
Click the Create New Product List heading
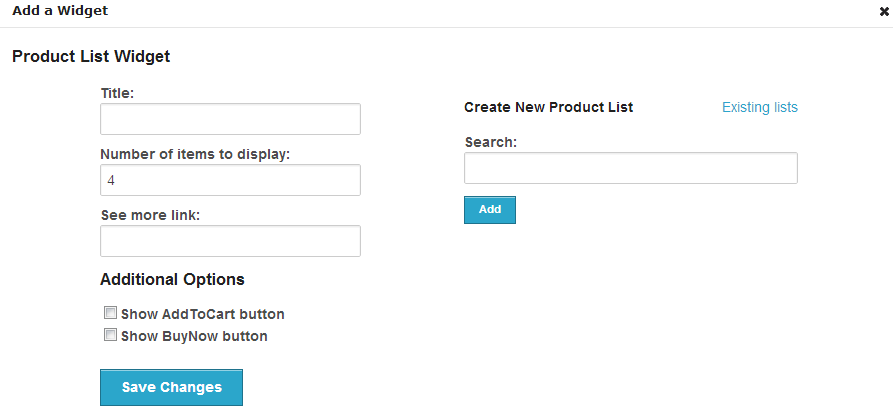coord(548,107)
